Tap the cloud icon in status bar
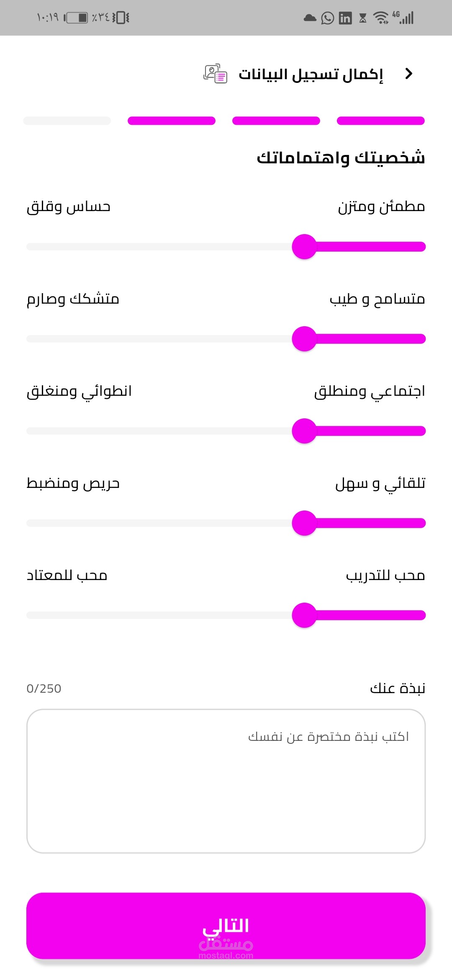The image size is (452, 980). (x=310, y=18)
